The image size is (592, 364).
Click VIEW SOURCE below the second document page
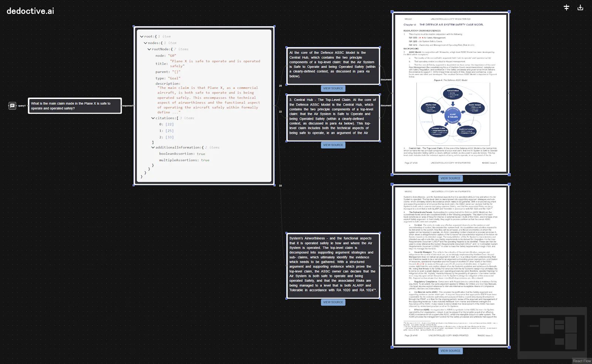pos(450,351)
